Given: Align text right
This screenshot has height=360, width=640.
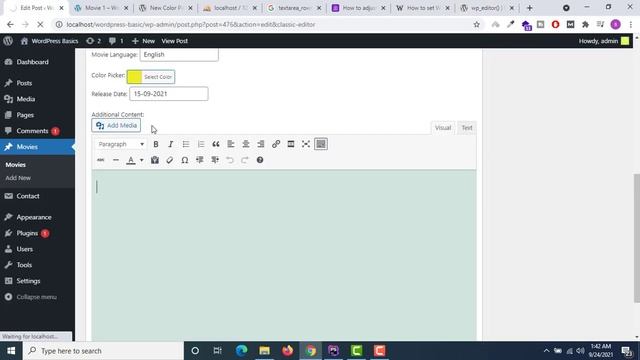Looking at the screenshot, I should [261, 144].
